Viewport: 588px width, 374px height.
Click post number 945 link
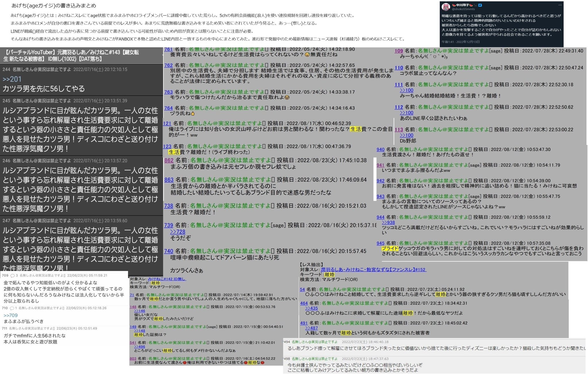[x=380, y=243]
